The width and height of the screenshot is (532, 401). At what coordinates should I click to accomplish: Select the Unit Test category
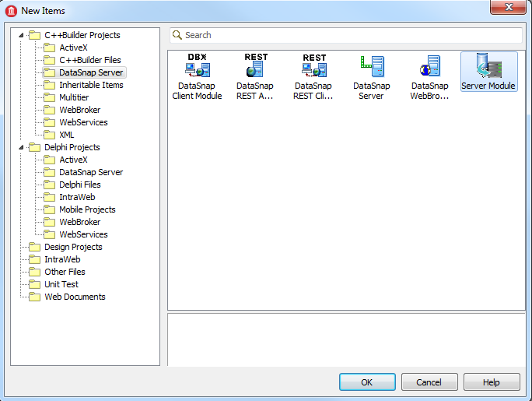pyautogui.click(x=61, y=284)
